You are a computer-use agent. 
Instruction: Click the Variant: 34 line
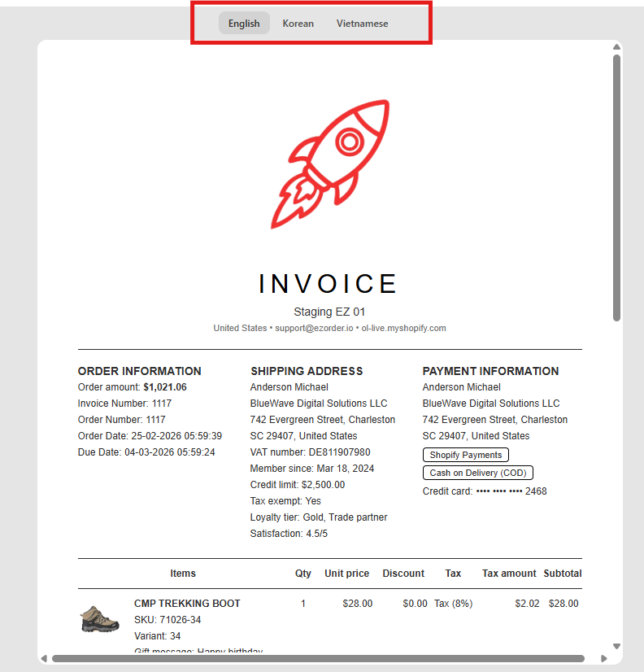(x=157, y=636)
